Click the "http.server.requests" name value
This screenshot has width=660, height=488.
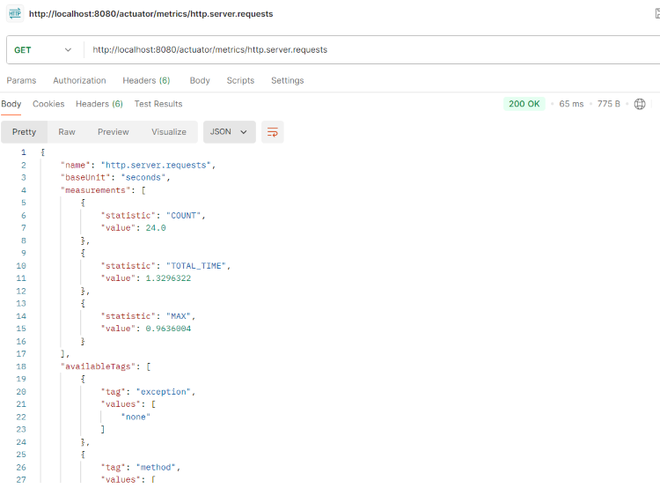click(156, 165)
